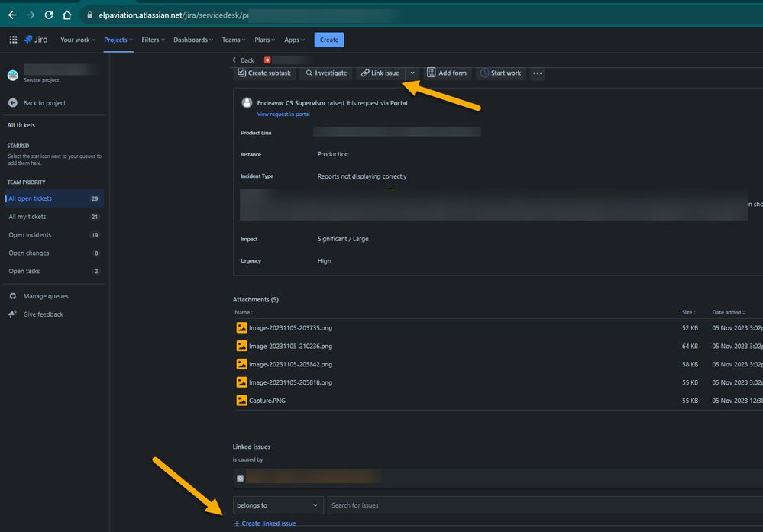The width and height of the screenshot is (763, 532).
Task: Click Give feedback megaphone item
Action: [x=36, y=314]
